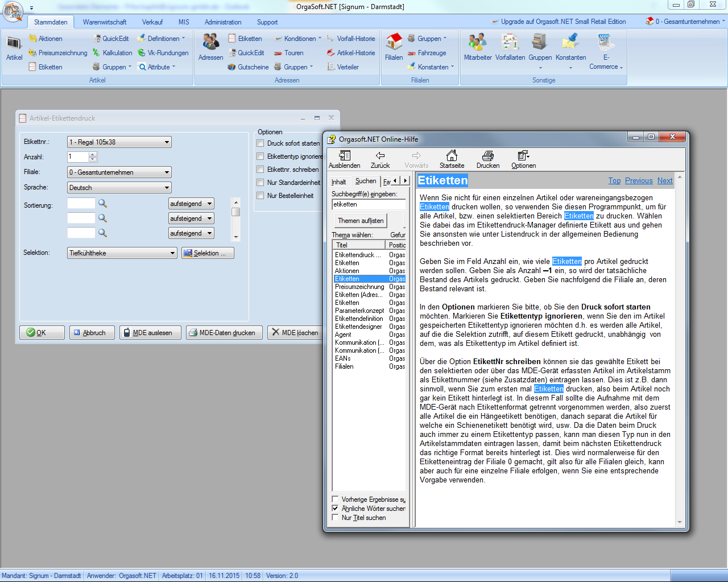
Task: Go to Startseite in the help toolbar
Action: tap(452, 156)
